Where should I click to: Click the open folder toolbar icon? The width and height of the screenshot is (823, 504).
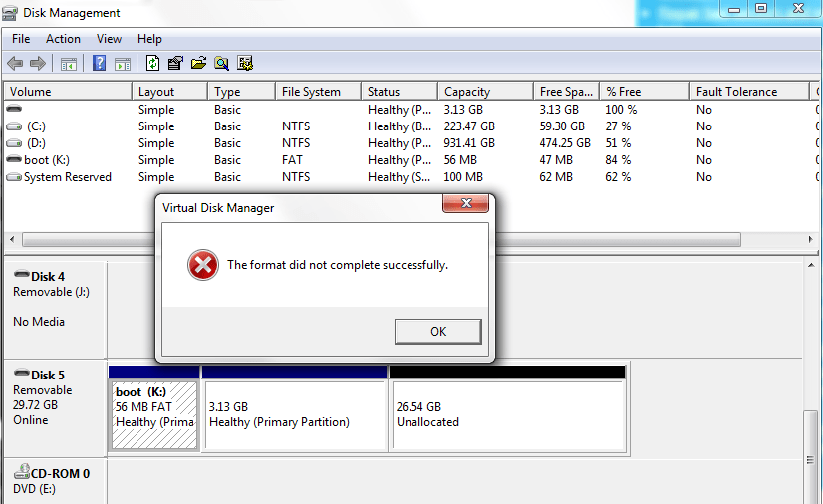tap(198, 64)
